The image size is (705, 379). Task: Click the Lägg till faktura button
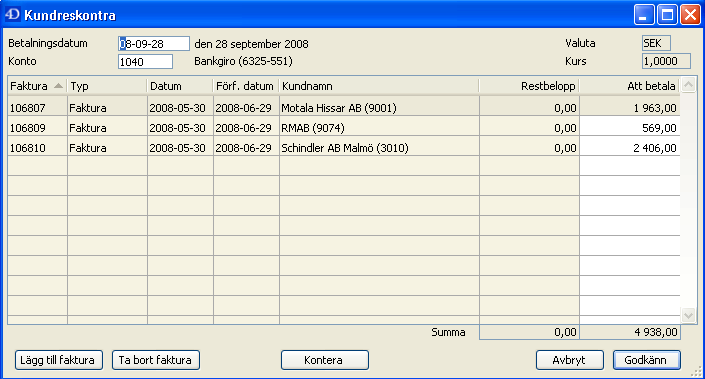coord(59,360)
